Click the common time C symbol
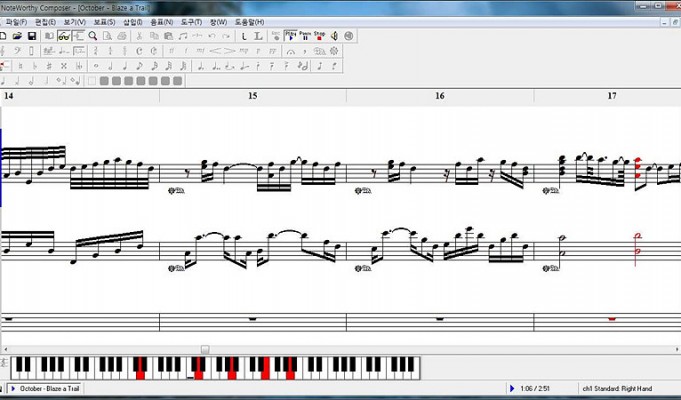Screen dimensions: 681x400 [x=139, y=51]
